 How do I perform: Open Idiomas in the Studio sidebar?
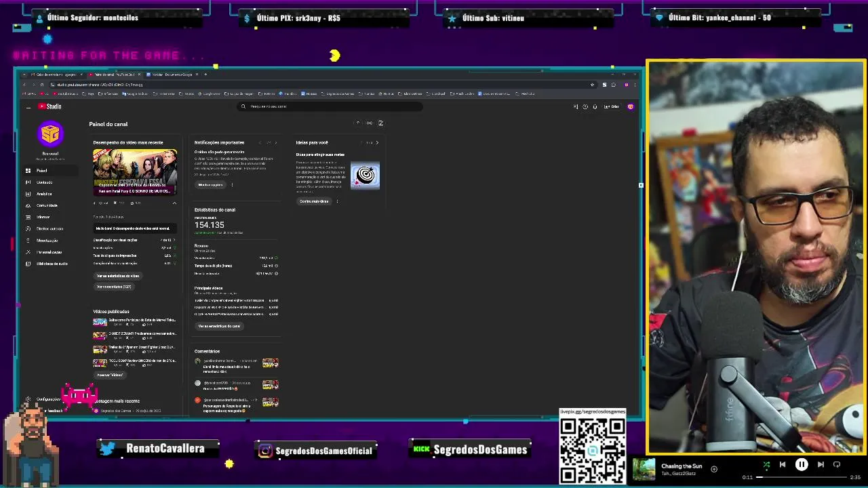click(x=50, y=217)
